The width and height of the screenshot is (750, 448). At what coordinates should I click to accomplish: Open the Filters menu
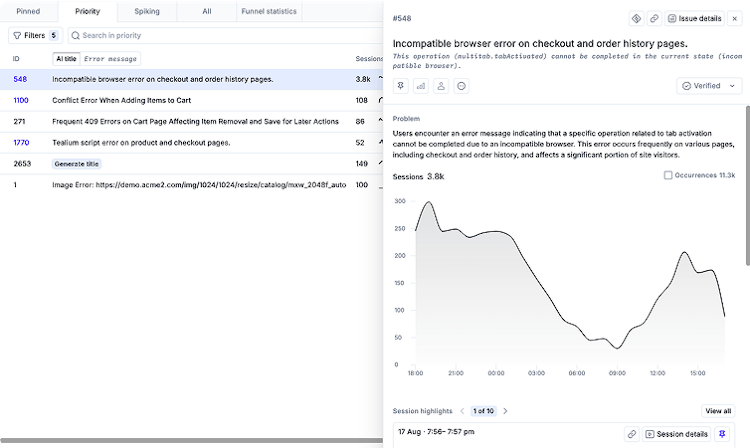[x=34, y=35]
